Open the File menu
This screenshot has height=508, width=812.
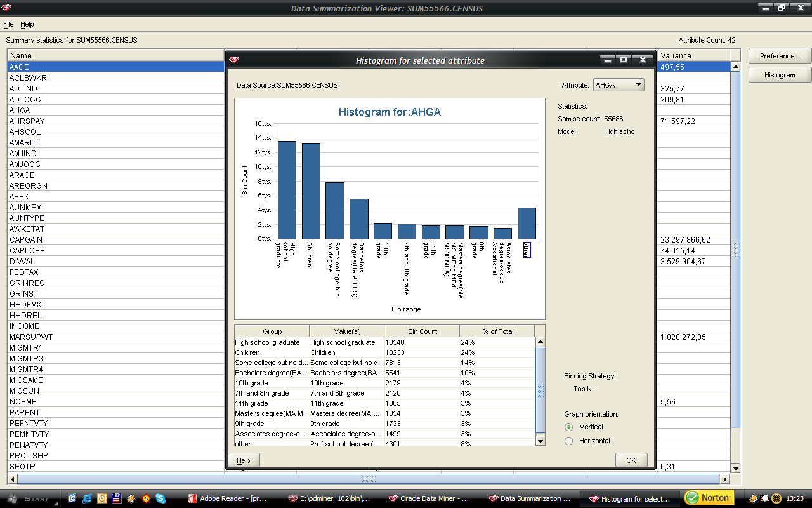[x=8, y=24]
